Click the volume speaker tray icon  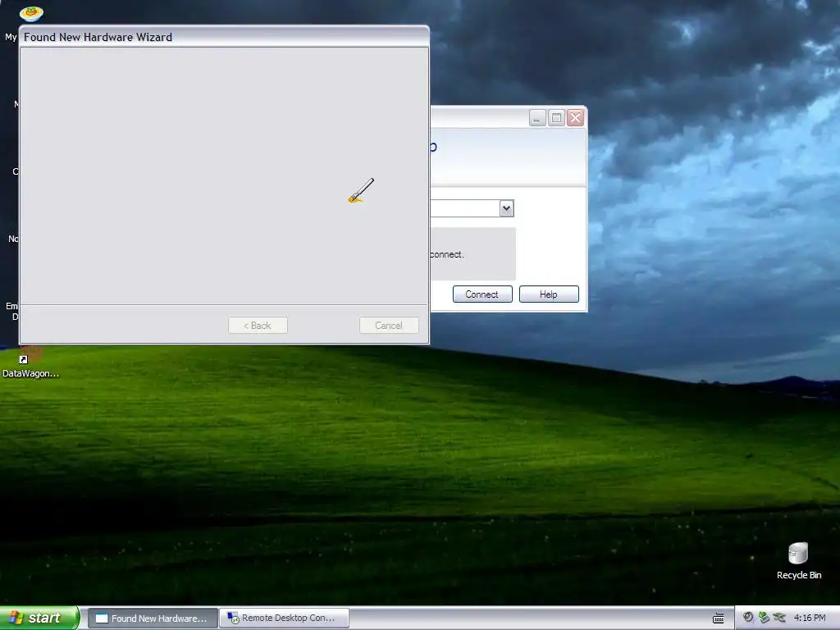(748, 618)
